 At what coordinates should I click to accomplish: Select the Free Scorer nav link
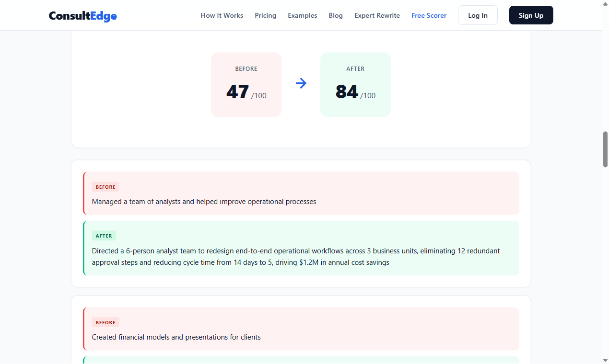pyautogui.click(x=429, y=15)
